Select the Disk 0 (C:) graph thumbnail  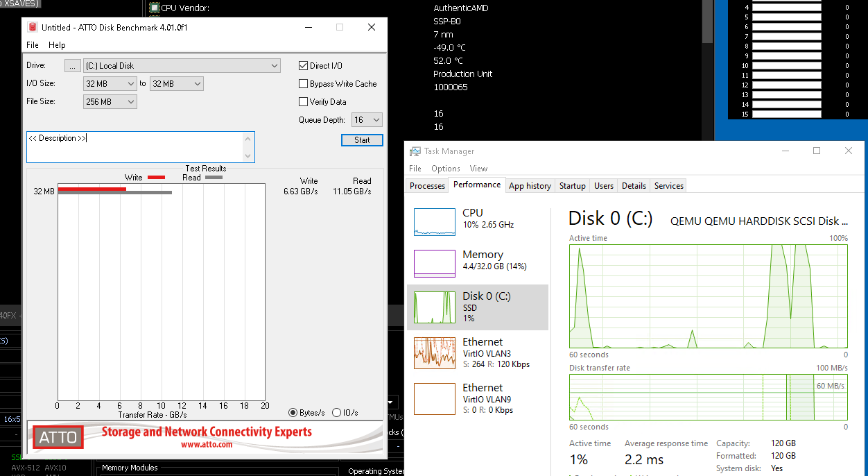pos(434,307)
